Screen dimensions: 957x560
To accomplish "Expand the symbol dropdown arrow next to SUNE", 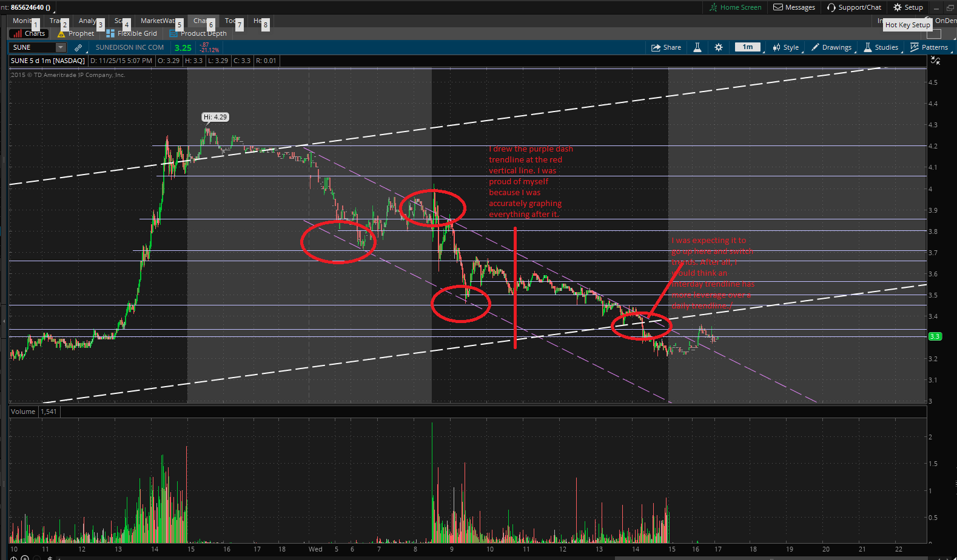I will 61,47.
